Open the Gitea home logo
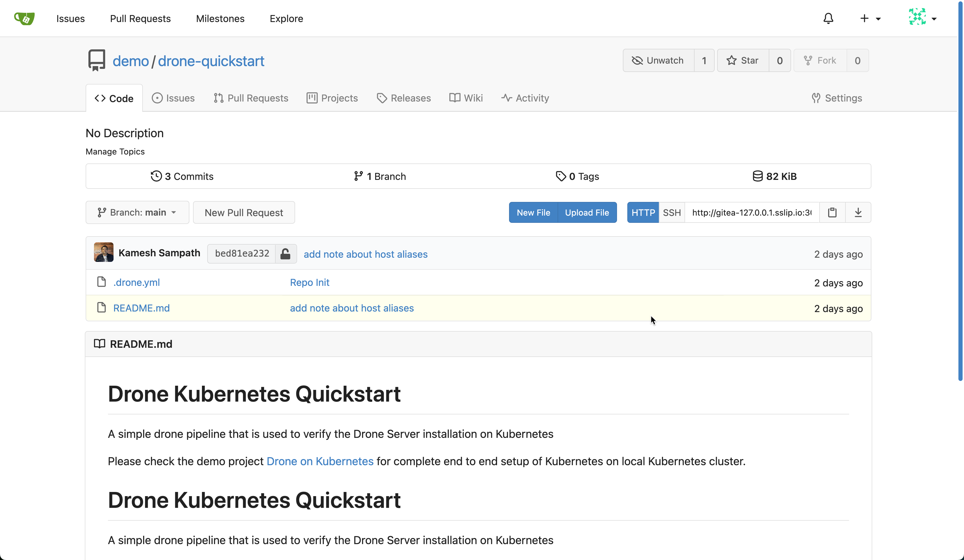The width and height of the screenshot is (964, 560). (25, 18)
